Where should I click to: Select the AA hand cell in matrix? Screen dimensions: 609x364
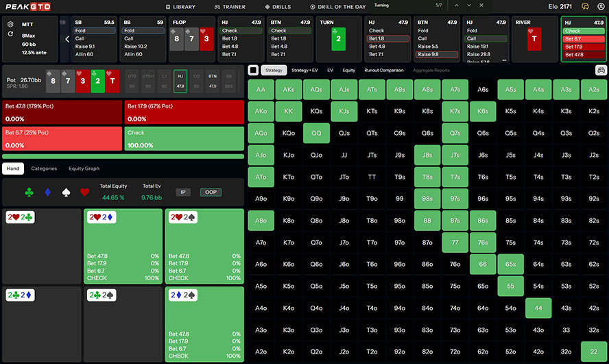(x=261, y=90)
